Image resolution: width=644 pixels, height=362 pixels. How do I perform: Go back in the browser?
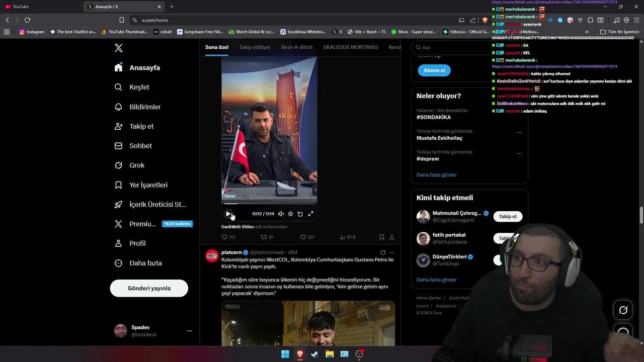pyautogui.click(x=7, y=20)
